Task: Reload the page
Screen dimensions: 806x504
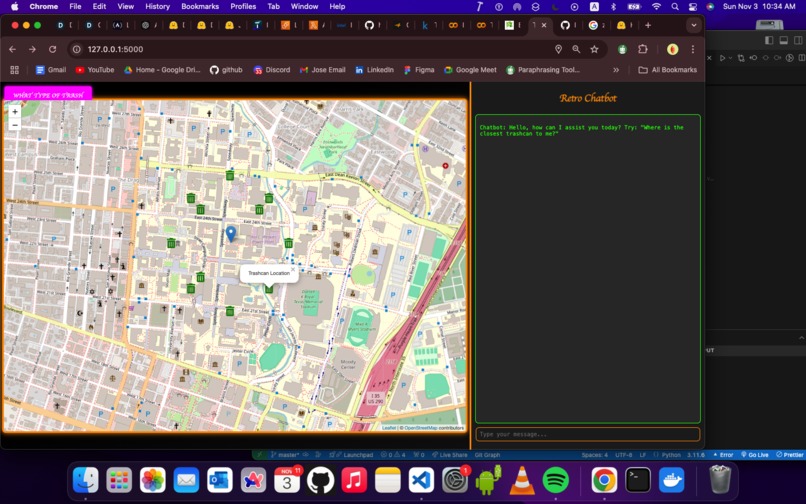Action: pos(52,49)
